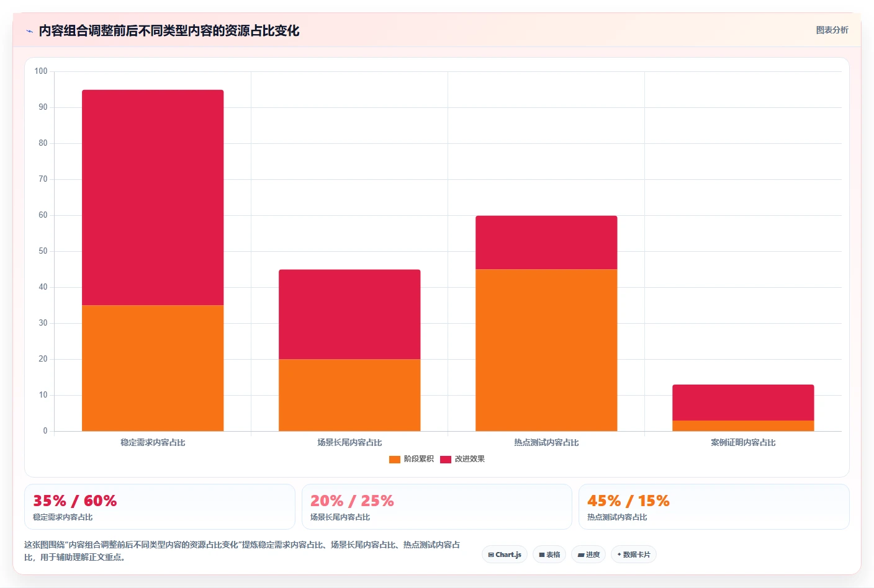Screen dimensions: 874x588
Task: Select the Chart.js tag chip
Action: click(x=505, y=555)
